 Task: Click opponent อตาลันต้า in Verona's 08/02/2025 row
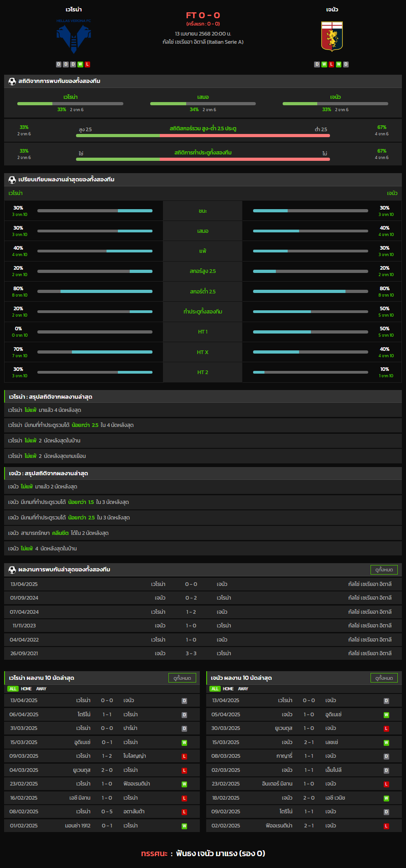pos(134,812)
